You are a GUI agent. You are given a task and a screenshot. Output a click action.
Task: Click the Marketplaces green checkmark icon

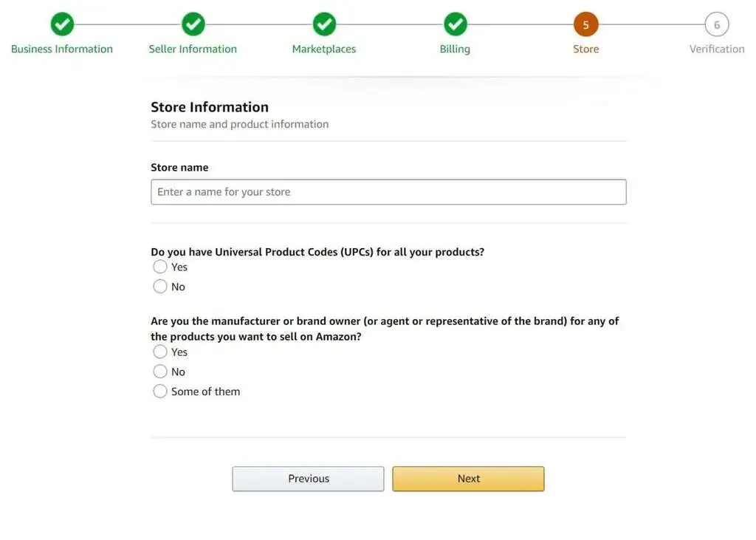323,24
